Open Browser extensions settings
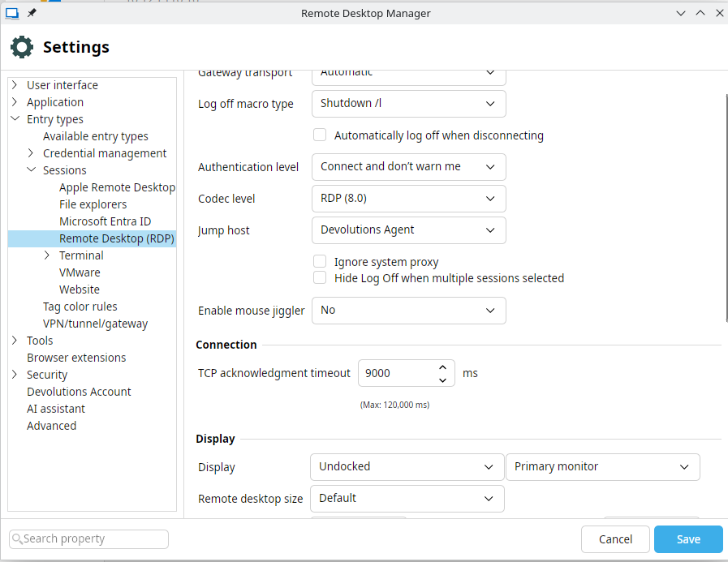Screen dimensions: 728x562 76,358
